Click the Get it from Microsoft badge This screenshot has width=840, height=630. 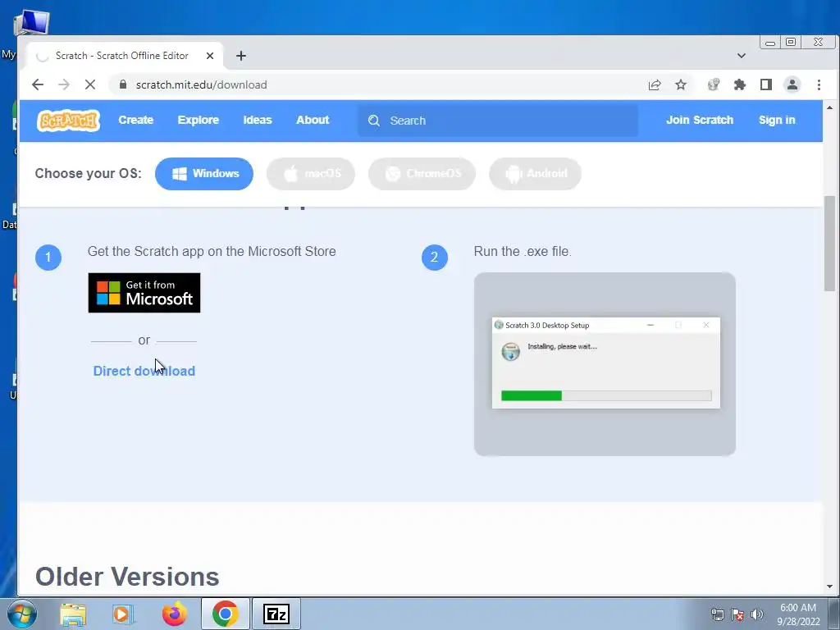tap(144, 293)
